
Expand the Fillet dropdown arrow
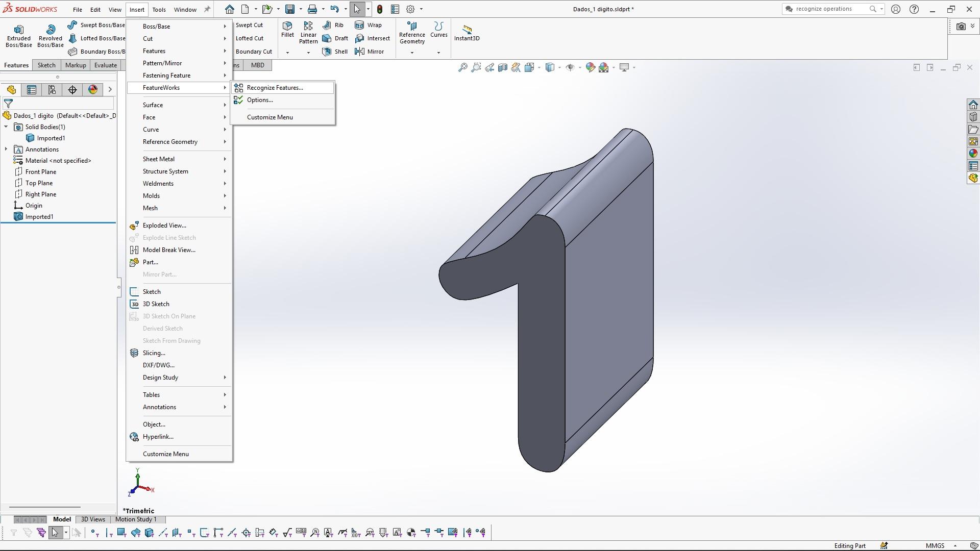287,53
